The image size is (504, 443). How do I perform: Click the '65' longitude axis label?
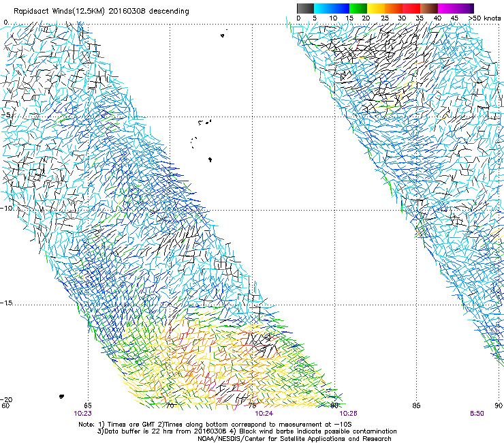click(88, 406)
